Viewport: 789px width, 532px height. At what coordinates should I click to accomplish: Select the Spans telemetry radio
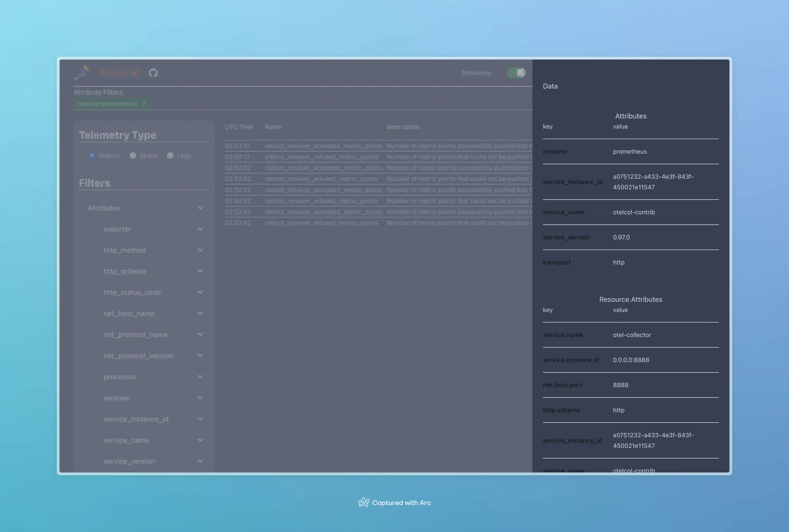click(x=133, y=155)
